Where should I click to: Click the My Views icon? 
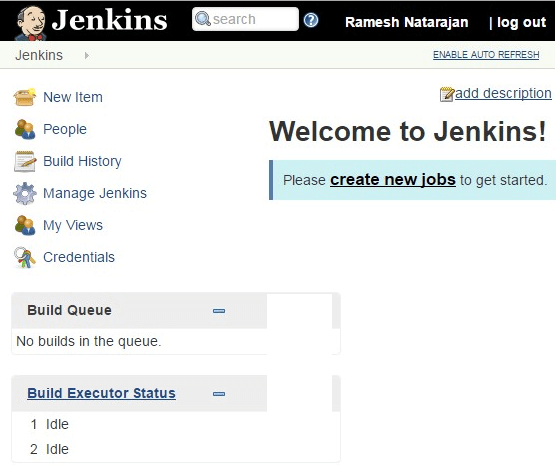click(x=25, y=225)
